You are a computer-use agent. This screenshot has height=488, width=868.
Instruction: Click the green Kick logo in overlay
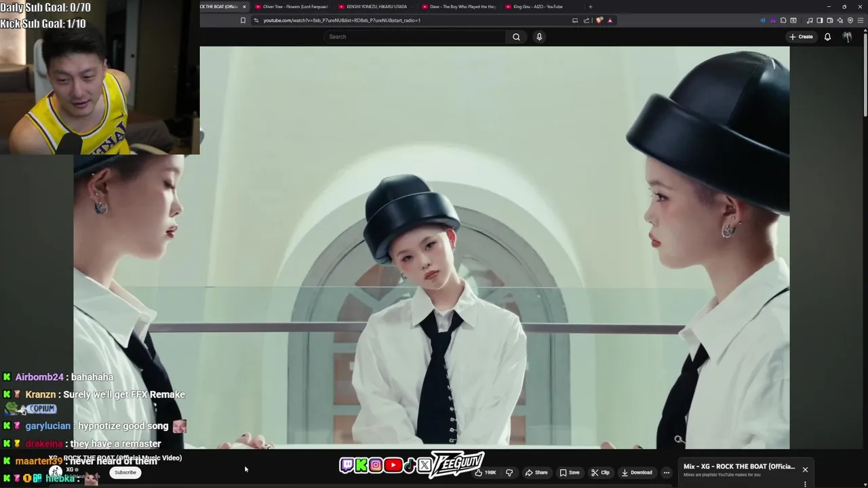tap(361, 465)
